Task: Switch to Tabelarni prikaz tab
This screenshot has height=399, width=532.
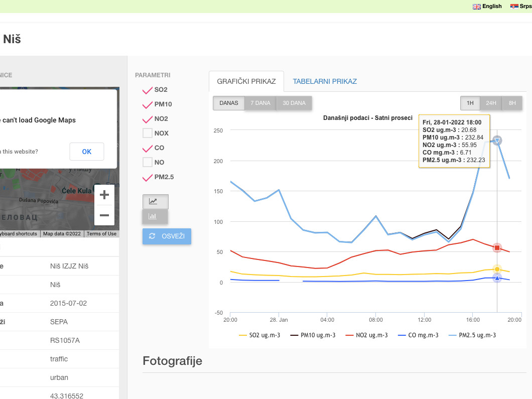Action: [325, 81]
